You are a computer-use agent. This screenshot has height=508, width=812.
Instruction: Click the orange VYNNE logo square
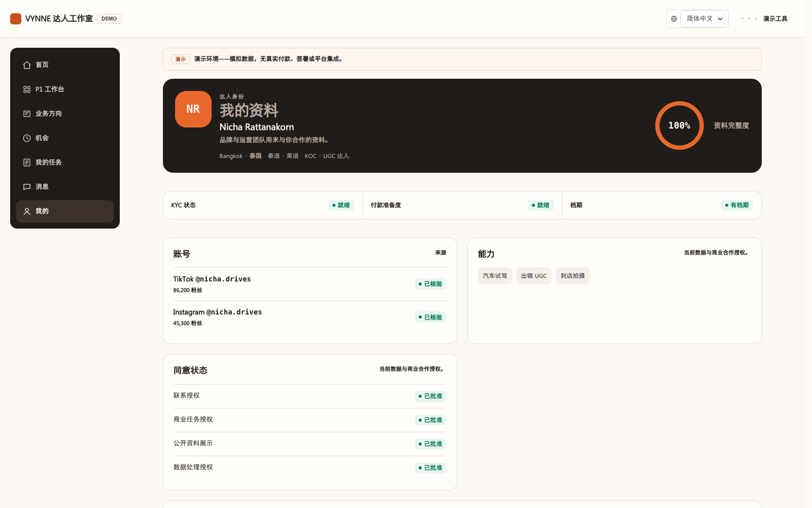(16, 19)
